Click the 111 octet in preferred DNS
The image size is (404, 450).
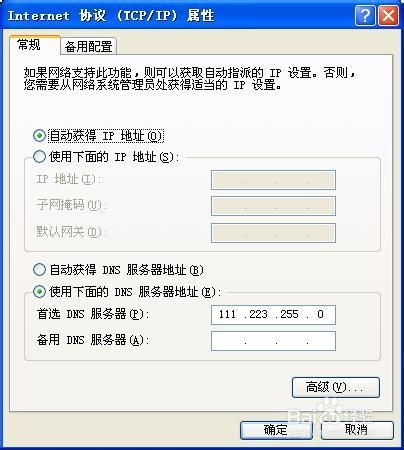pyautogui.click(x=227, y=314)
